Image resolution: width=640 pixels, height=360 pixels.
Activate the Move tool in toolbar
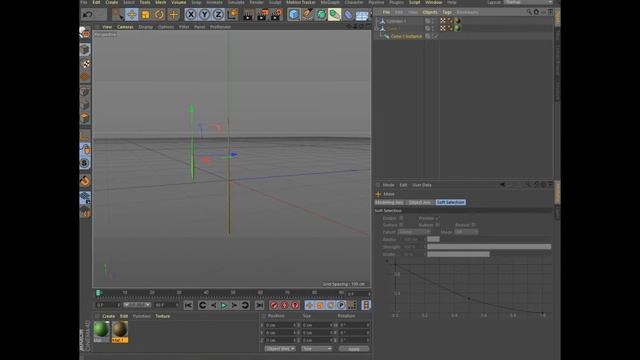point(131,15)
